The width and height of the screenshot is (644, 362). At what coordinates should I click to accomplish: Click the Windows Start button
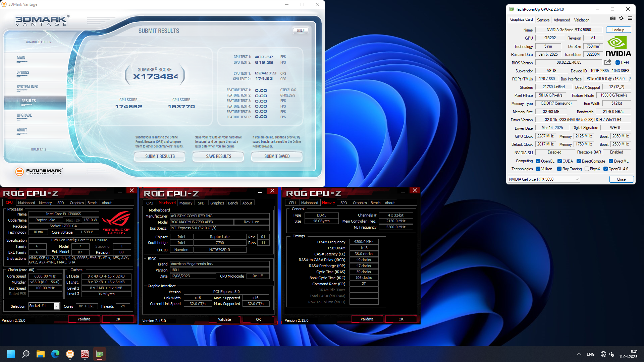pyautogui.click(x=11, y=354)
